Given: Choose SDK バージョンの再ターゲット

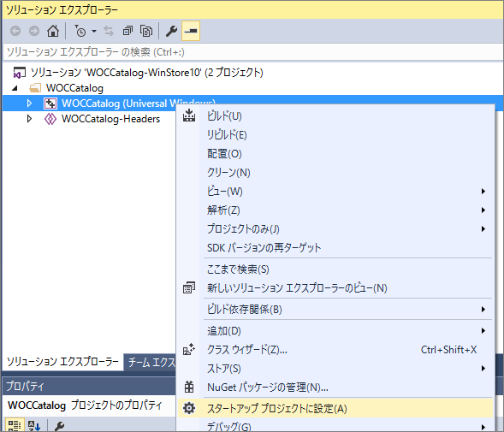Looking at the screenshot, I should [x=335, y=247].
